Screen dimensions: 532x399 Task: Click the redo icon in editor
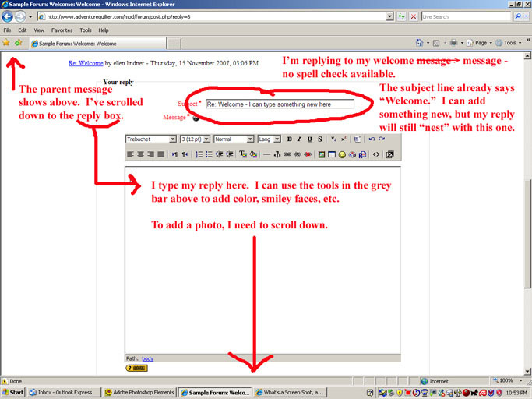tap(382, 139)
